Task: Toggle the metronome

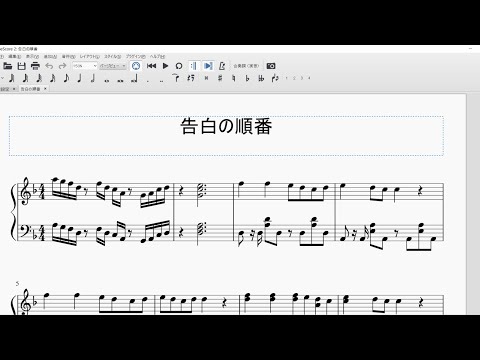Action: 222,66
